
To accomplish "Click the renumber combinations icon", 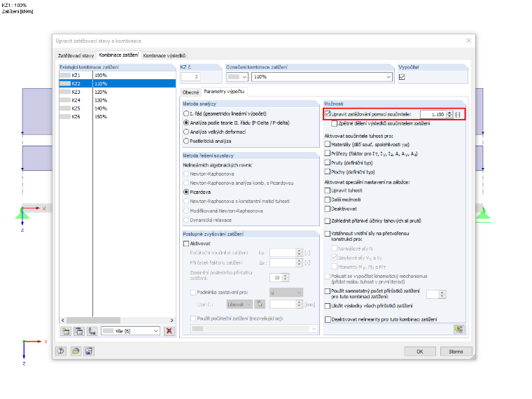I will [92, 331].
